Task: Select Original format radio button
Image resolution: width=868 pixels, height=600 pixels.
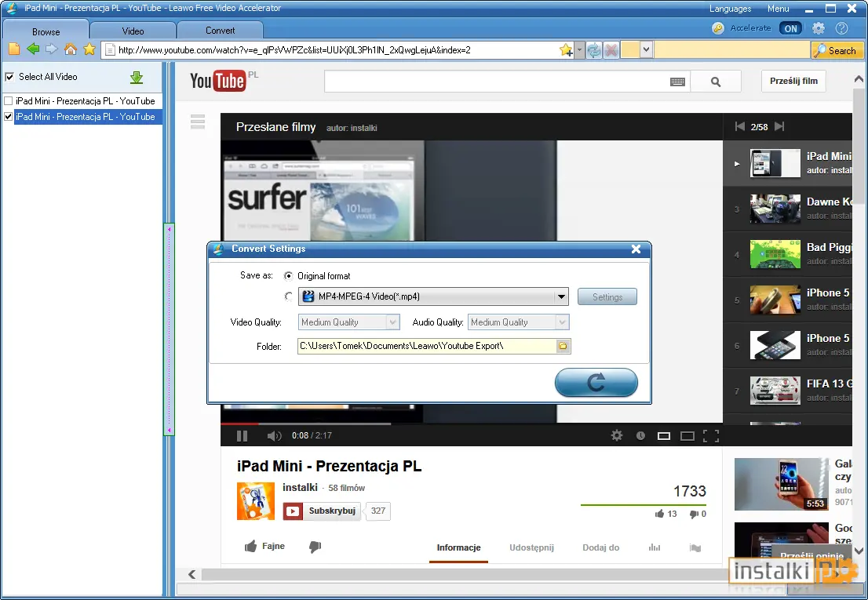Action: (288, 276)
